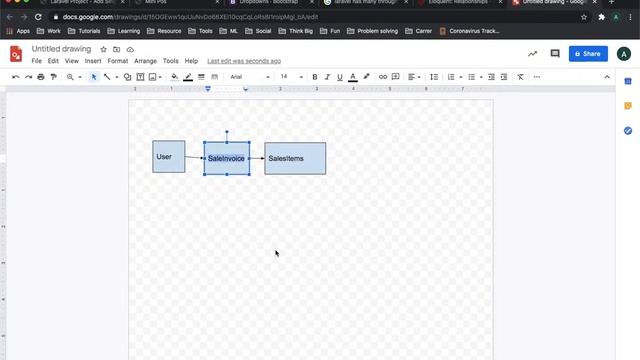
Task: Open the More toolbar options ellipsis
Action: click(537, 77)
